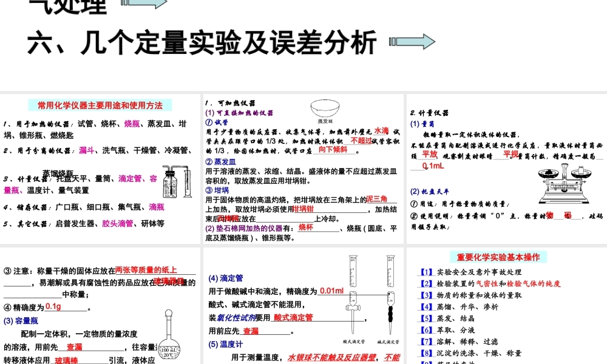This screenshot has width=607, height=364.
Task: Click item 【1】 实验安全及意外事故处理
Action: pos(471,272)
